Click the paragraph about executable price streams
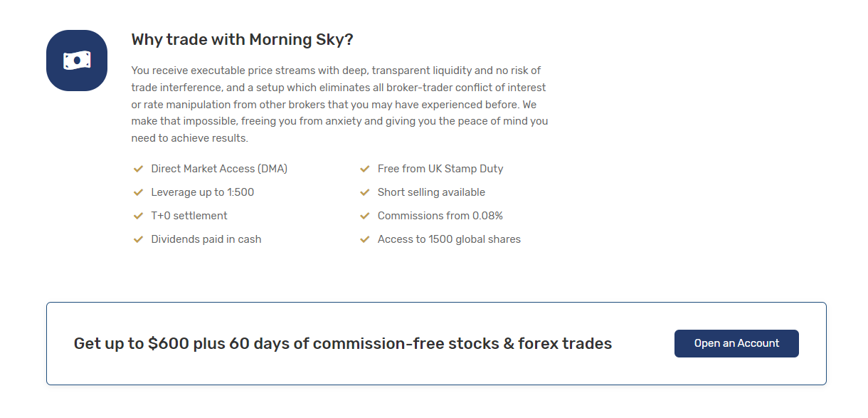 point(339,104)
